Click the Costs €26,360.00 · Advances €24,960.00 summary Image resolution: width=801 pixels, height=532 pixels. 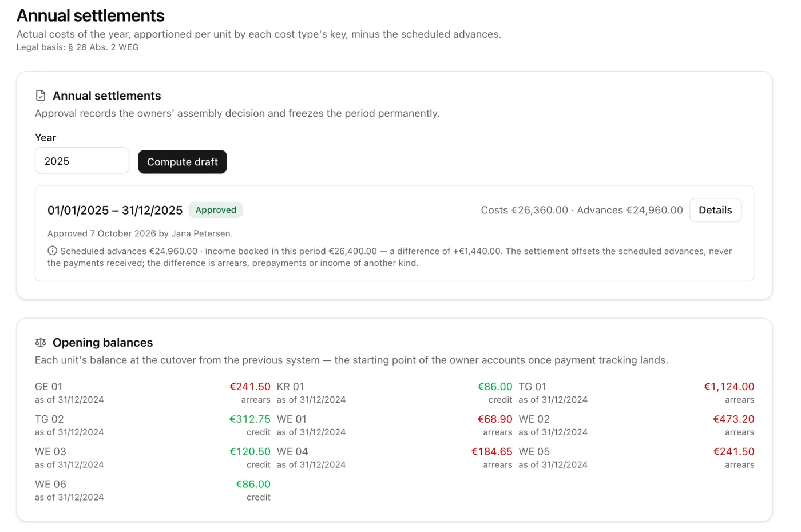(582, 210)
